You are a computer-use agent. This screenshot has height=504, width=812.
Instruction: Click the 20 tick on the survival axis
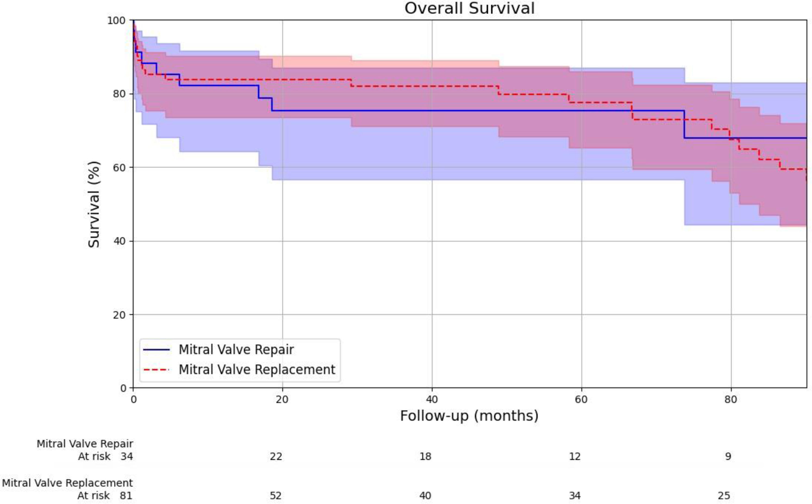119,315
